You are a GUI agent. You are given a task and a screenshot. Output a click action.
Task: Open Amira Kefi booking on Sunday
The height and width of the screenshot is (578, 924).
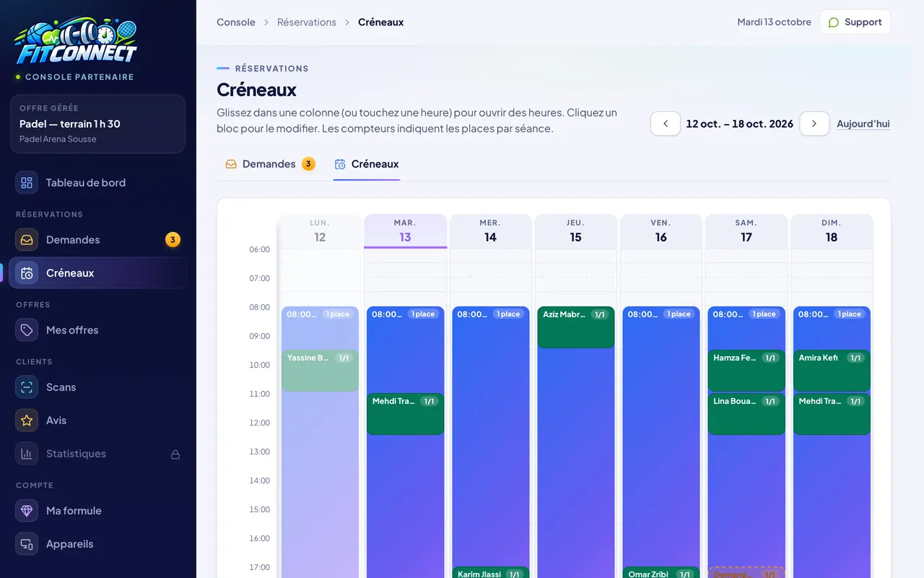coord(832,371)
